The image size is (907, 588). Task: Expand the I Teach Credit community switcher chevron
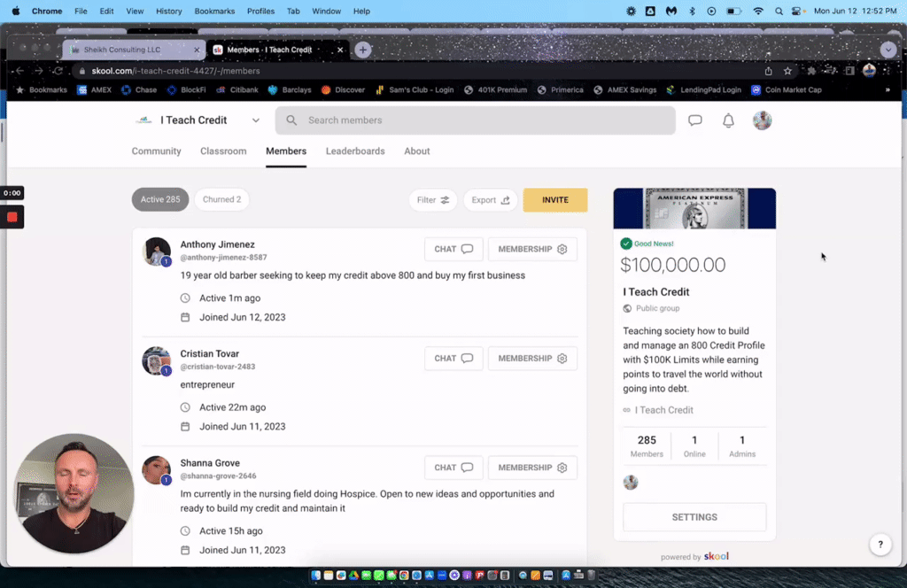tap(256, 120)
